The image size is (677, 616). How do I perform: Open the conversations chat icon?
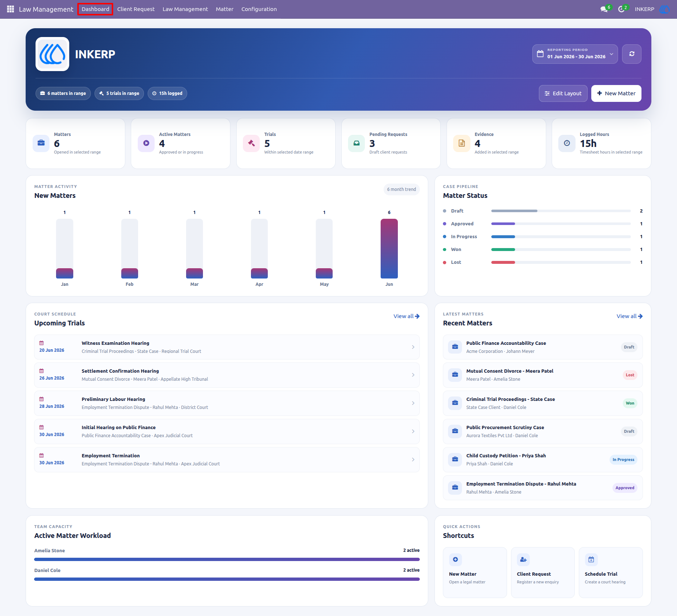coord(604,9)
